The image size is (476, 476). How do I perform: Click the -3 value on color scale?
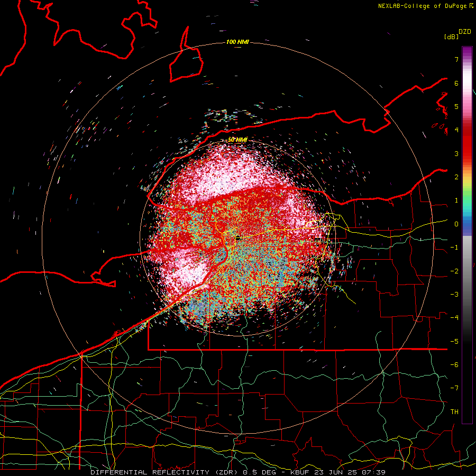pyautogui.click(x=454, y=295)
